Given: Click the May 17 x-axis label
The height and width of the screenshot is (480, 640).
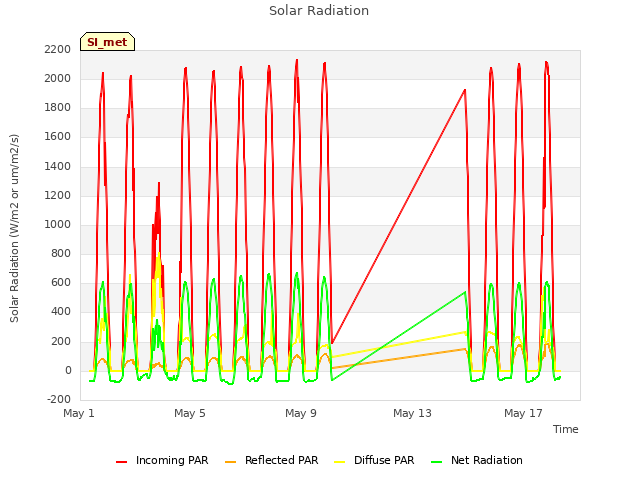Looking at the screenshot, I should point(523,413).
